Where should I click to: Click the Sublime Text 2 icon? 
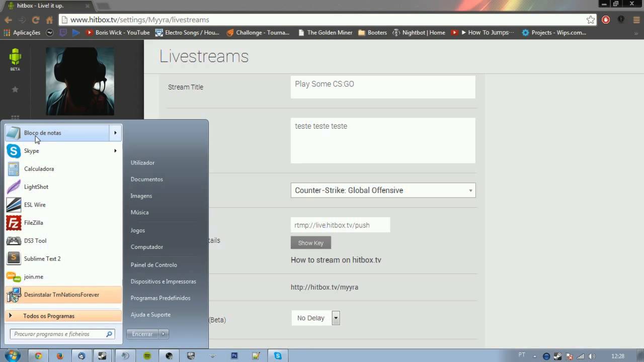[x=14, y=258]
